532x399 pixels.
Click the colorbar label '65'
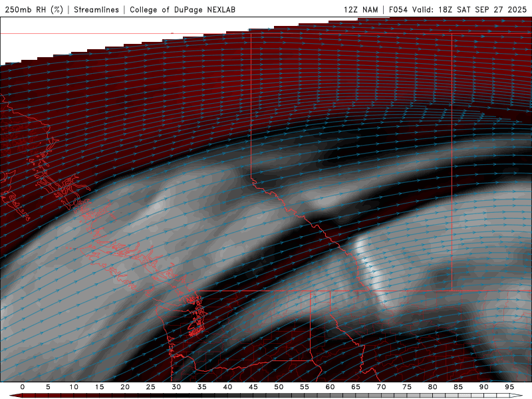tap(356, 387)
